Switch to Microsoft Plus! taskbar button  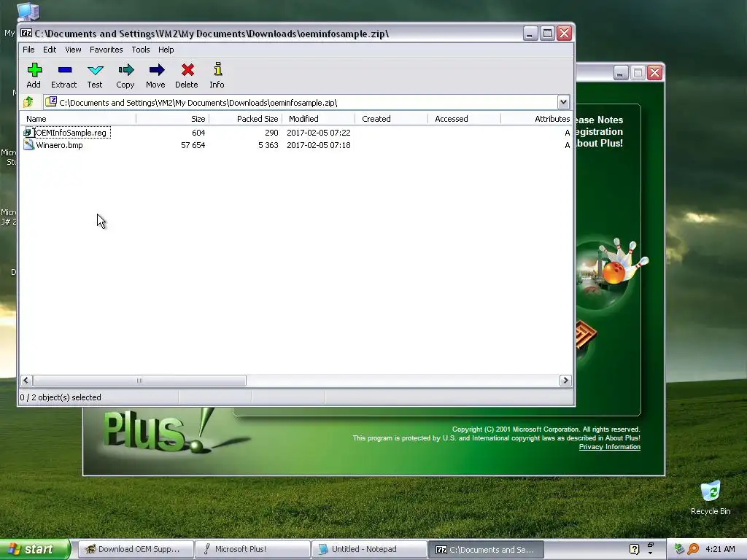[253, 549]
